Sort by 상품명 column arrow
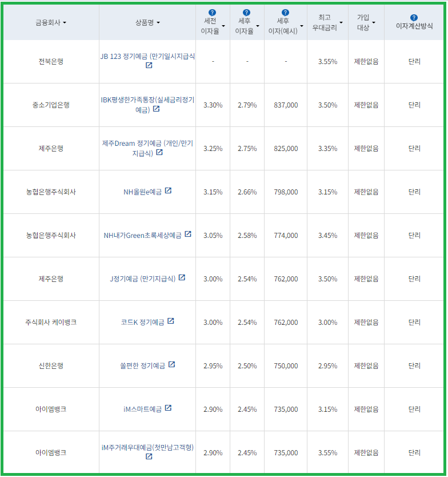 (158, 23)
